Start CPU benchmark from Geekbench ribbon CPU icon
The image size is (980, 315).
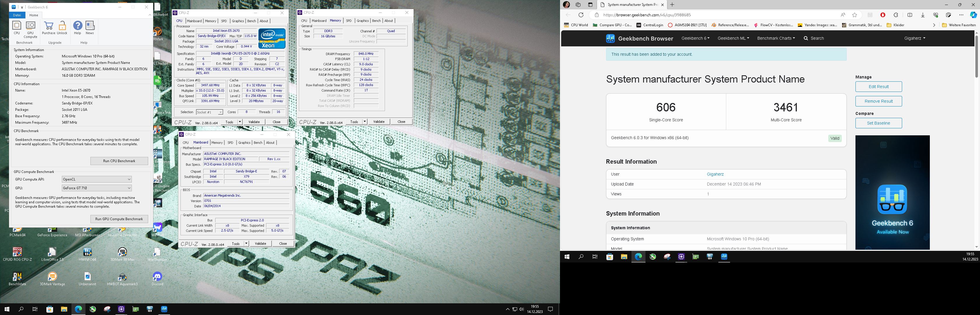(x=17, y=28)
